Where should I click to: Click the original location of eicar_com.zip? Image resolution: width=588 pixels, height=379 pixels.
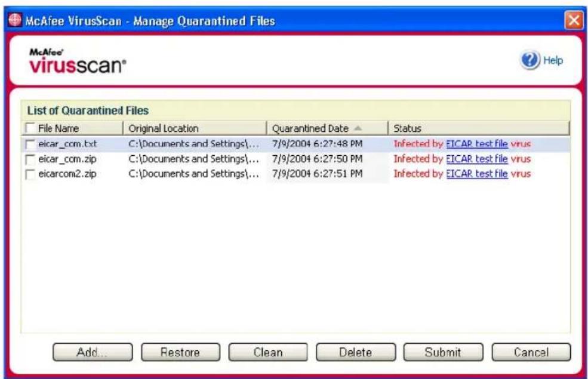click(x=193, y=159)
